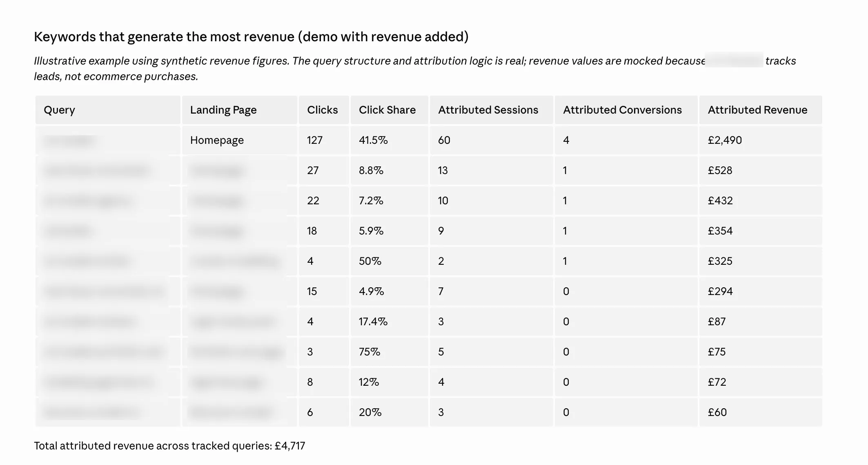Click the £2,490 attributed revenue cell
The image size is (868, 465).
(x=725, y=140)
